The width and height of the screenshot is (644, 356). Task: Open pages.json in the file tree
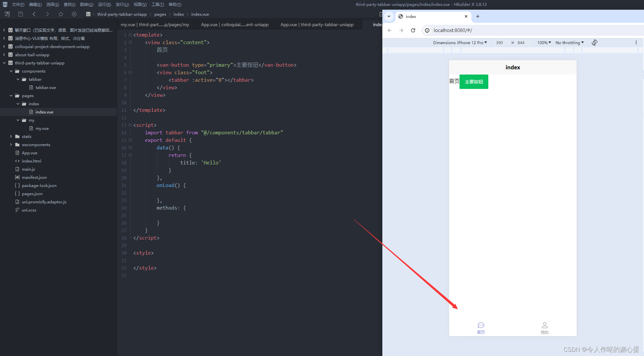32,194
